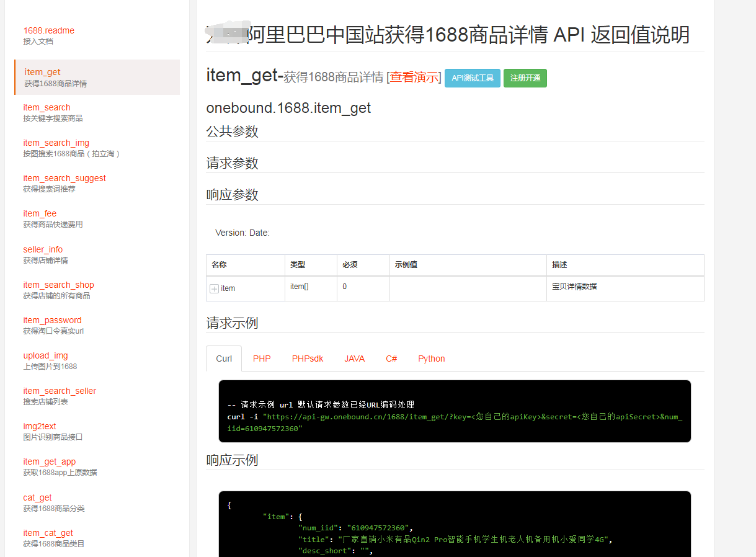This screenshot has width=756, height=557.
Task: Open item_search_seller sidebar entry
Action: coord(60,391)
